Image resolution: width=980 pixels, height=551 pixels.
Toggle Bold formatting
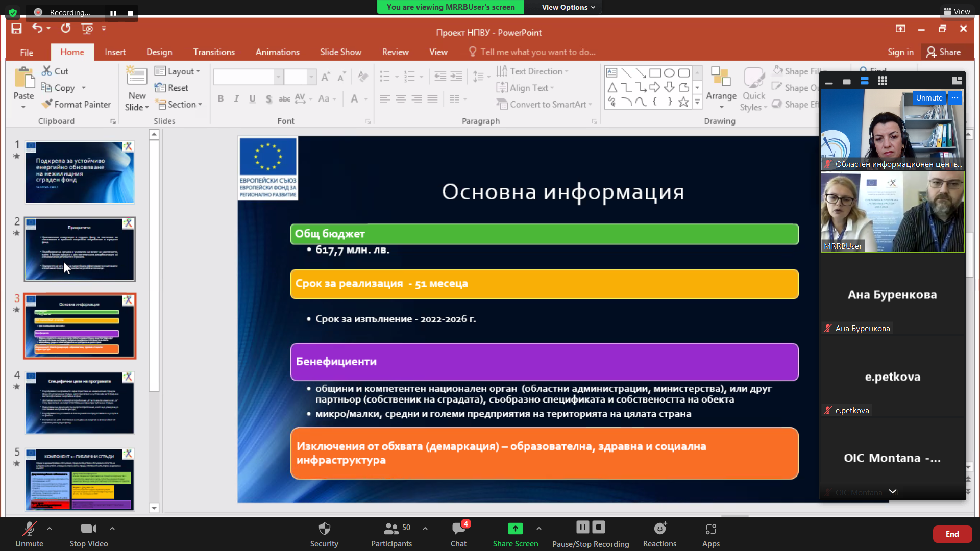point(220,99)
